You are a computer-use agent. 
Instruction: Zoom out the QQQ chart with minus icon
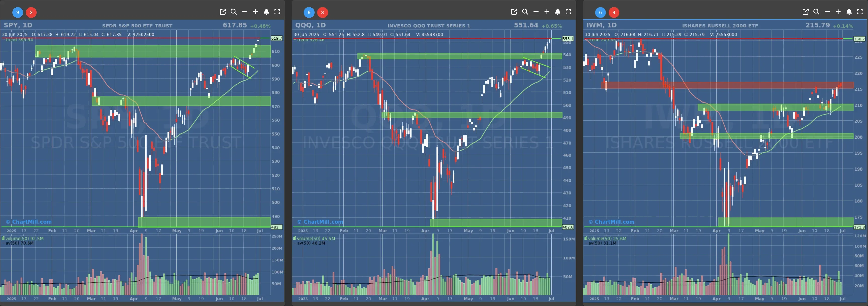coord(536,12)
